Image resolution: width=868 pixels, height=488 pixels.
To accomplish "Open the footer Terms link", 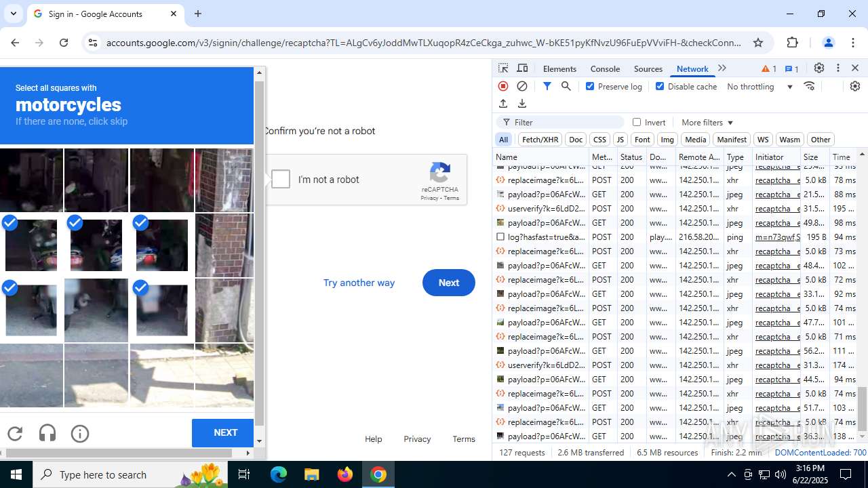I will pyautogui.click(x=464, y=439).
